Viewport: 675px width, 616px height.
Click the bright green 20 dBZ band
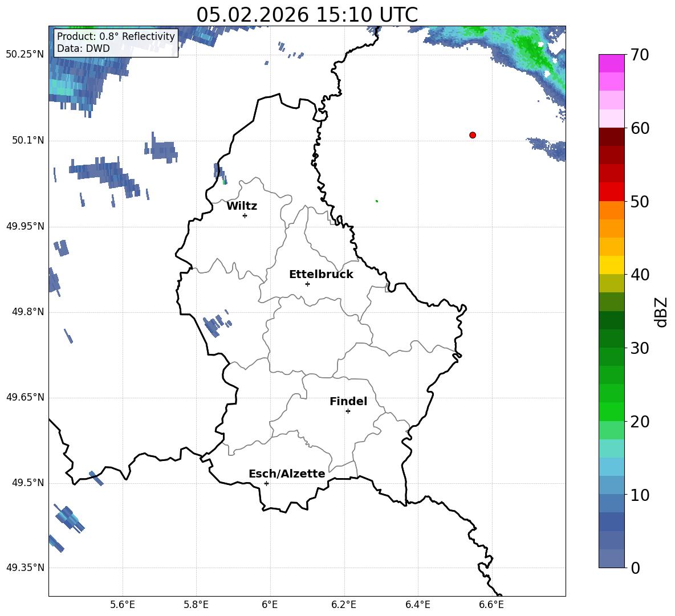[x=611, y=411]
